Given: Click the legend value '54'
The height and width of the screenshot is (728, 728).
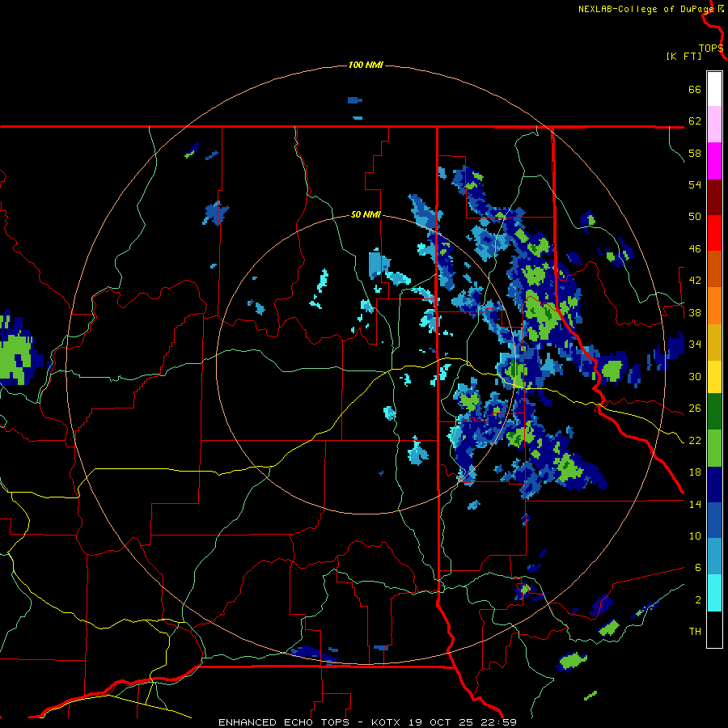Looking at the screenshot, I should (x=695, y=184).
